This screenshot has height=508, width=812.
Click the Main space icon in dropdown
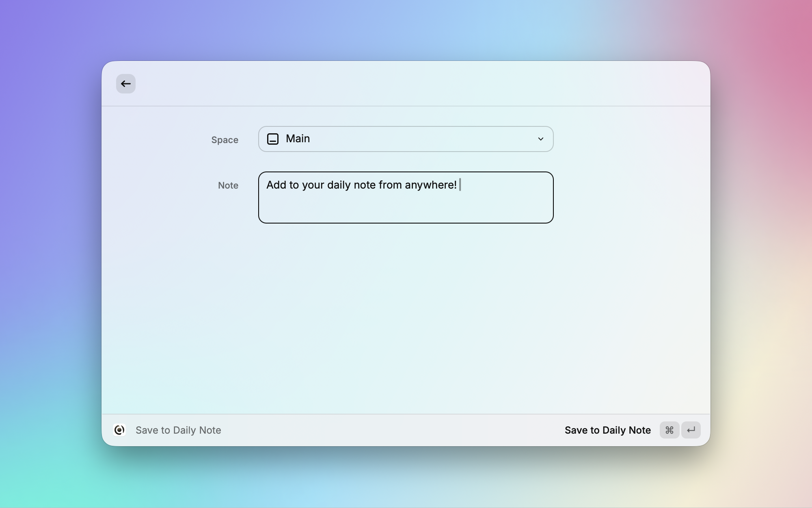point(273,139)
